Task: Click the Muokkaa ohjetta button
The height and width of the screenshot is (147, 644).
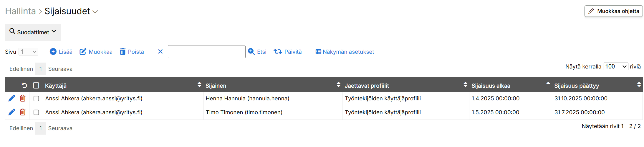Action: [x=613, y=11]
